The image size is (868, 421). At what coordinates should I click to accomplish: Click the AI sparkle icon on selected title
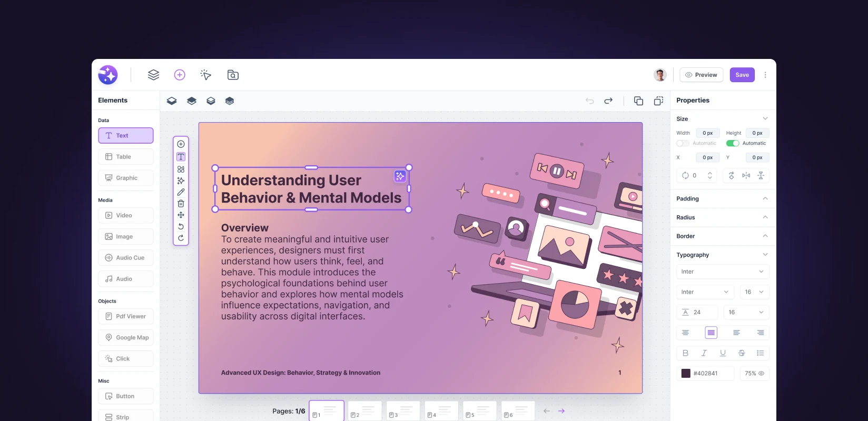pyautogui.click(x=400, y=176)
